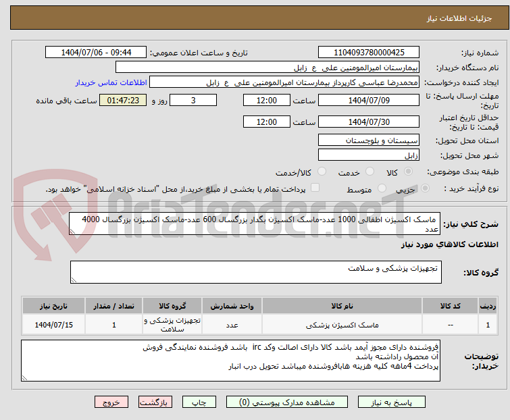Click the پاسخ به نیاز button
Screen dimensions: 510x420
[392, 402]
